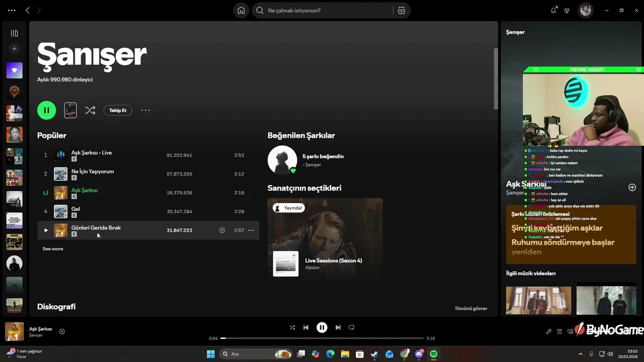This screenshot has width=644, height=362.
Task: Open Discord from the taskbar
Action: click(x=419, y=354)
